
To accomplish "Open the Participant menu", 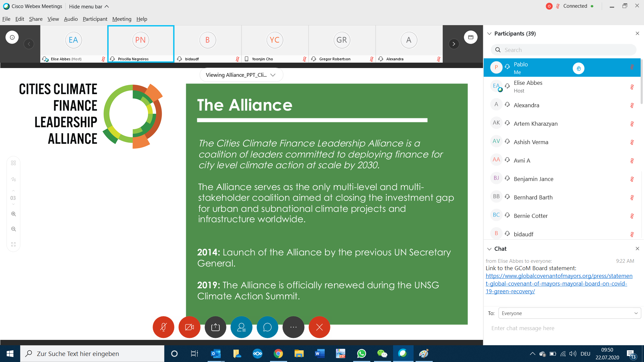I will [x=95, y=19].
